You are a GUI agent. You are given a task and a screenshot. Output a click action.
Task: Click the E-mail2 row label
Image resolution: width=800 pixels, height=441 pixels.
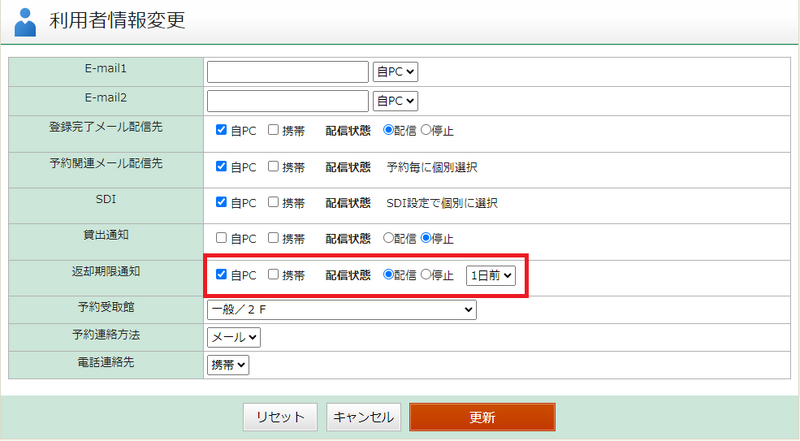pos(106,97)
